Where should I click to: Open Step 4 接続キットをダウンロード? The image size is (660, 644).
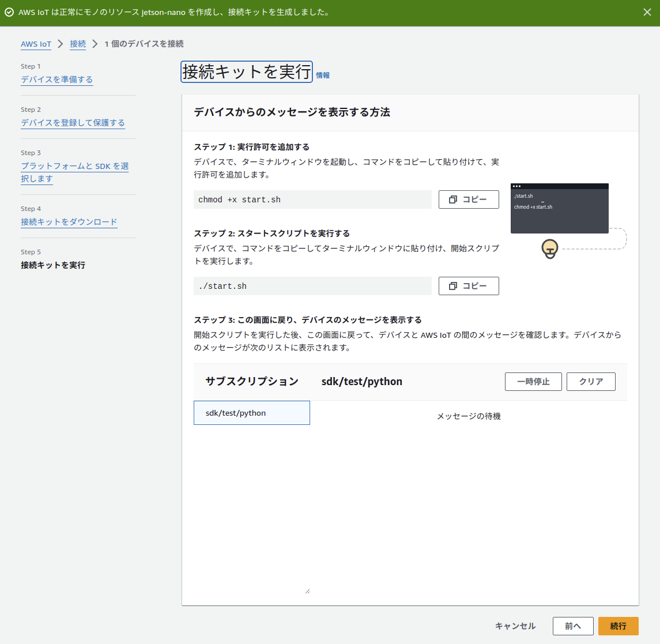click(x=69, y=221)
